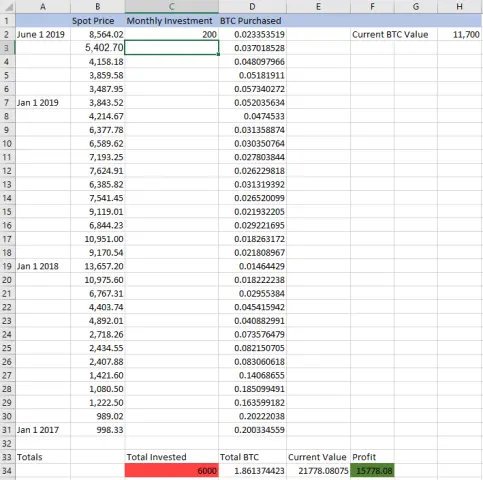The width and height of the screenshot is (483, 480).
Task: Click the red Total Invested cell 6000
Action: pos(172,471)
